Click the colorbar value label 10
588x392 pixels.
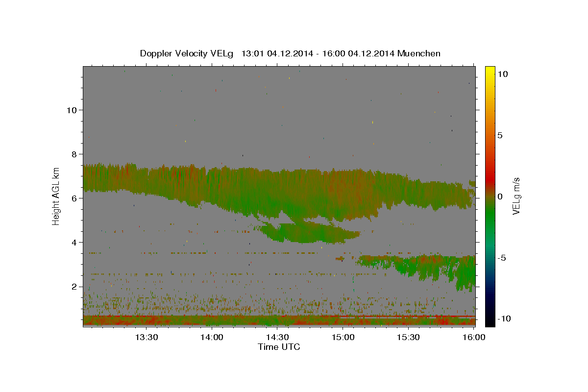pos(503,73)
